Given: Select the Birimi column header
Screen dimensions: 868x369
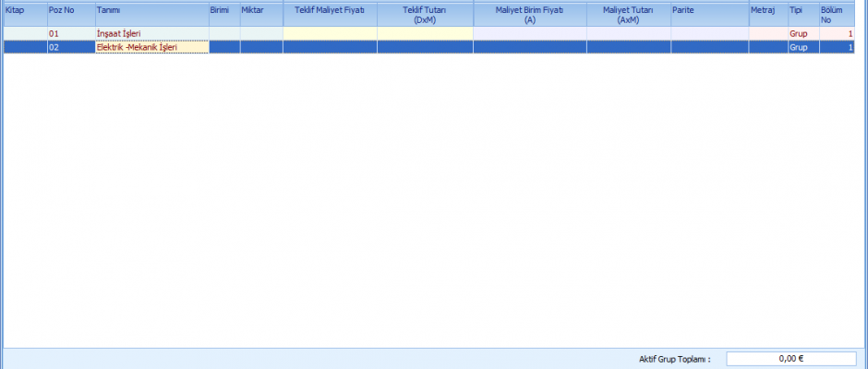Looking at the screenshot, I should 224,14.
